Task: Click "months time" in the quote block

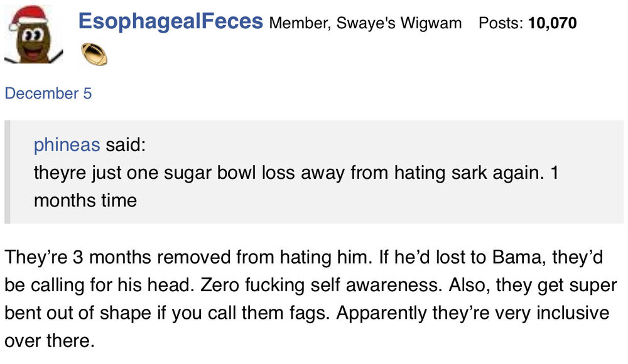Action: (85, 200)
